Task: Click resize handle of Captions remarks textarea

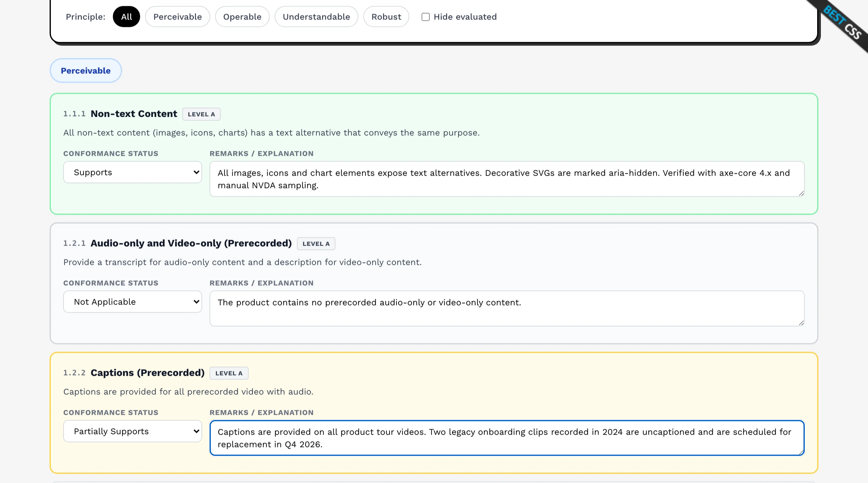Action: click(x=801, y=452)
